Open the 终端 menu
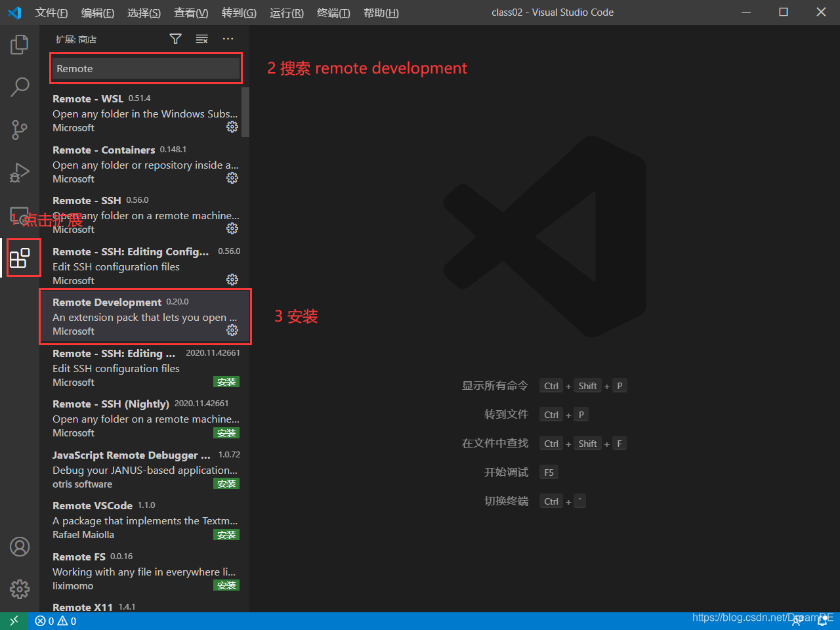The height and width of the screenshot is (630, 840). point(333,12)
